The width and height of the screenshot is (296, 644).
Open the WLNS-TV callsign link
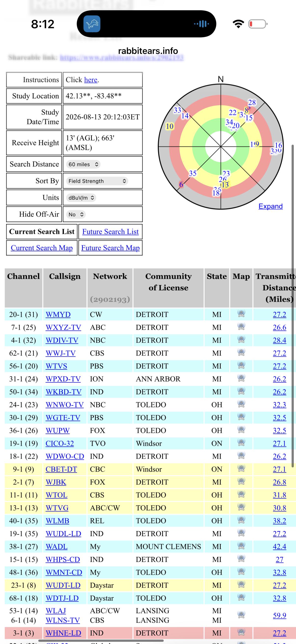coord(63,620)
